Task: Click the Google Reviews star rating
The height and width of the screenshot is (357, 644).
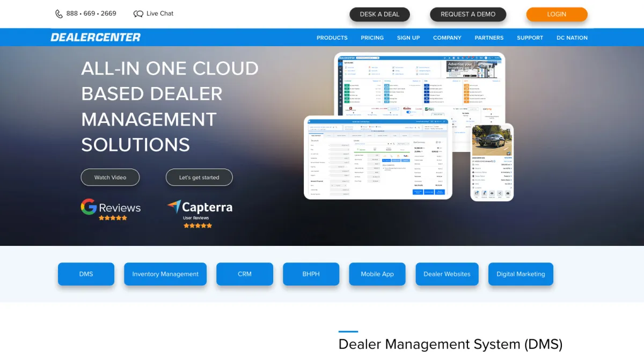Action: 113,218
